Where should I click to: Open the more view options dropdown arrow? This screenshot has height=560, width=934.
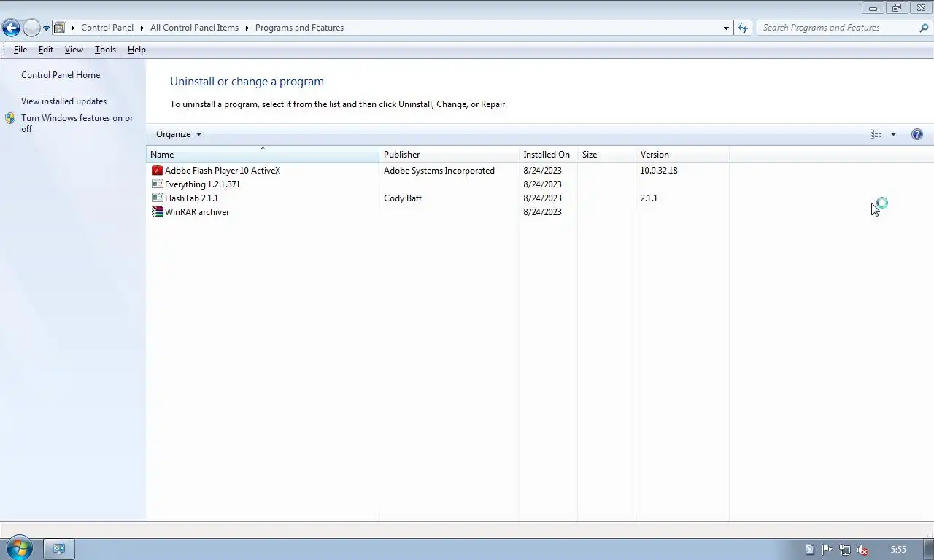pyautogui.click(x=893, y=134)
